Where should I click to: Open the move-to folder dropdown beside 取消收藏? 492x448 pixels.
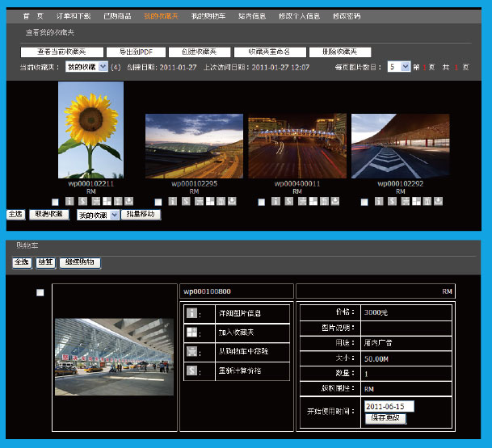[x=97, y=216]
